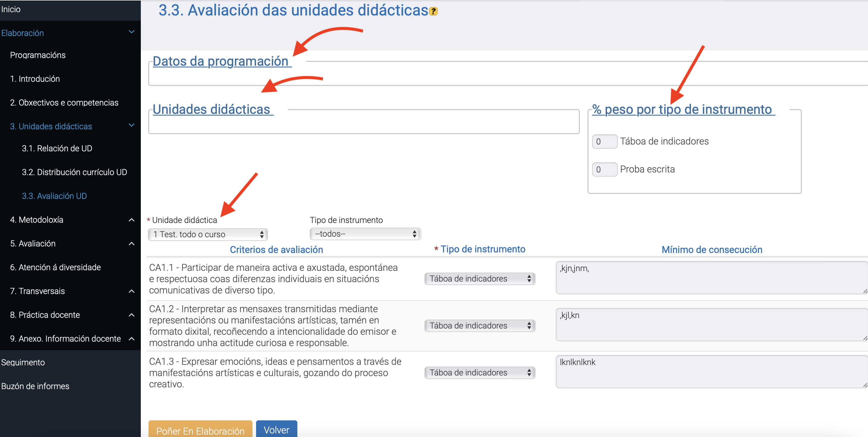Click the CA1.3 criterion description text

tap(275, 372)
